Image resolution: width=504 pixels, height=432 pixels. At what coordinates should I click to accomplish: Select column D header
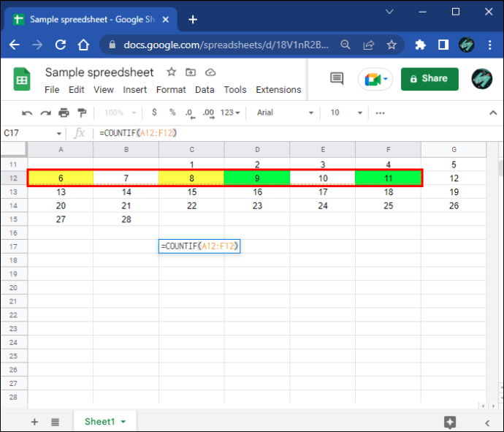tap(257, 150)
